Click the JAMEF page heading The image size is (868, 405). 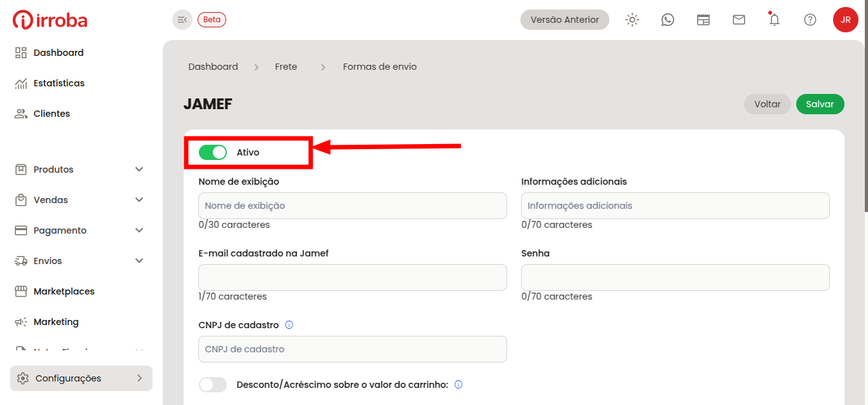[208, 104]
